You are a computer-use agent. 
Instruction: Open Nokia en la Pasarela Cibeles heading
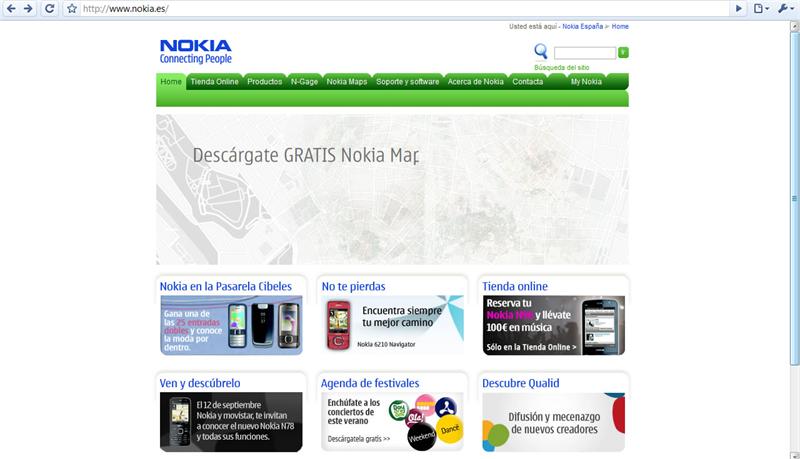pyautogui.click(x=226, y=287)
